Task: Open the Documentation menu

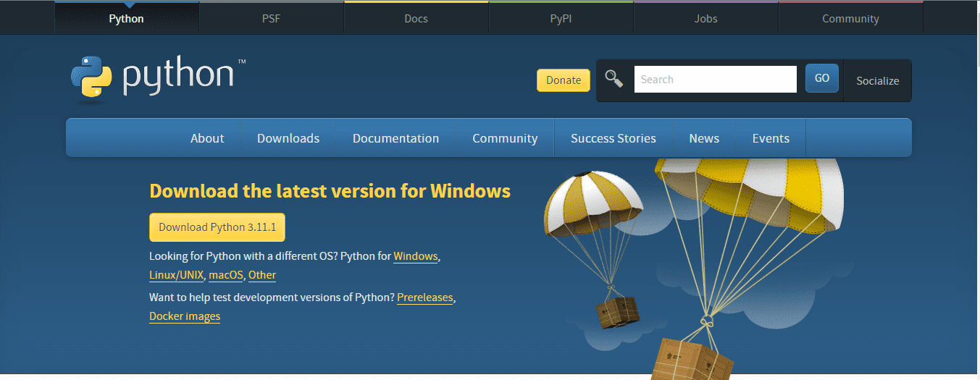Action: [x=395, y=138]
